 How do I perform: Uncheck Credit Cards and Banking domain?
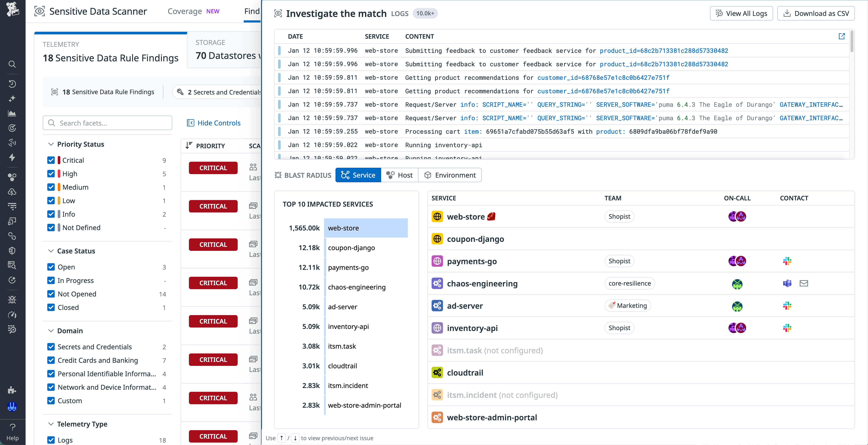51,360
